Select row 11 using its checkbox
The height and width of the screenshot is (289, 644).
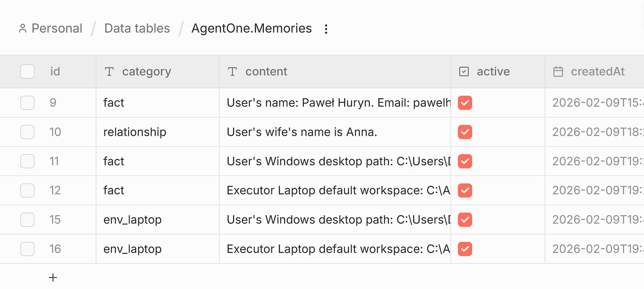27,161
